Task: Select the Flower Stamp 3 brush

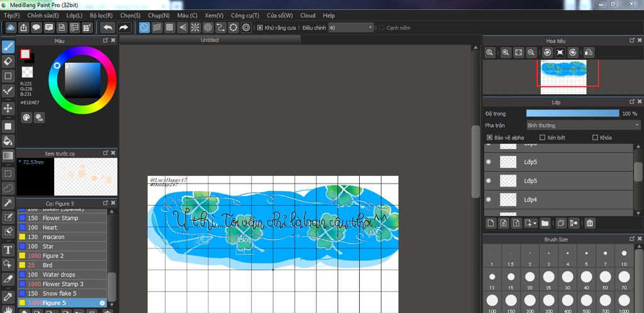Action: coord(62,284)
